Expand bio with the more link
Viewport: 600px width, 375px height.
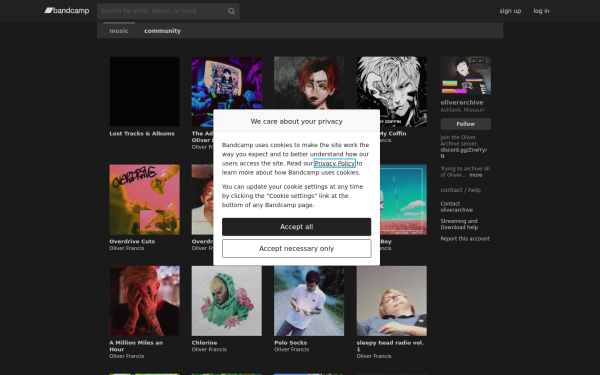(476, 175)
